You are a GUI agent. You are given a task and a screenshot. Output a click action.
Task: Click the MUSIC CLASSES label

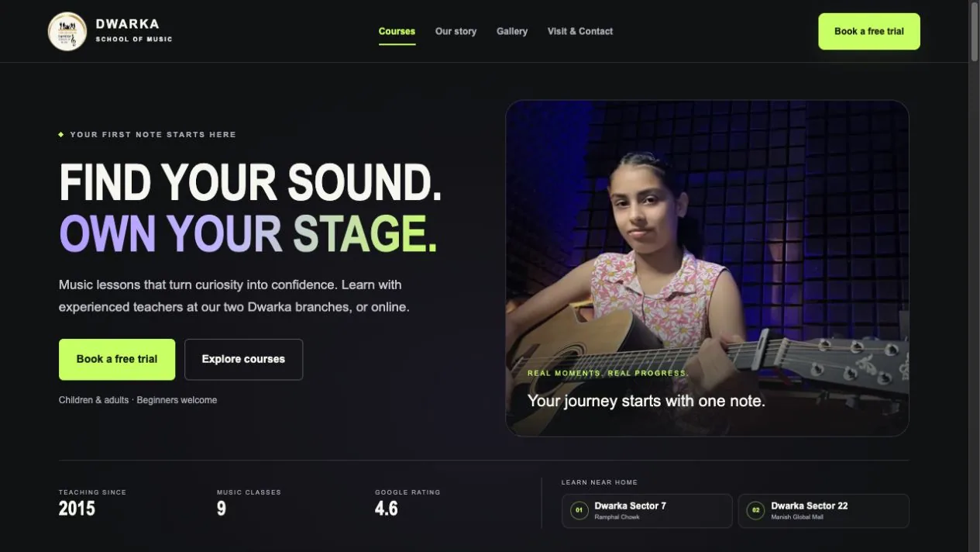click(x=249, y=492)
